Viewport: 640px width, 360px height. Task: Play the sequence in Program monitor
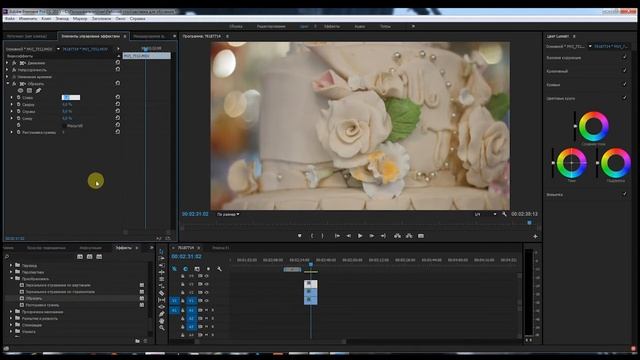[x=360, y=236]
